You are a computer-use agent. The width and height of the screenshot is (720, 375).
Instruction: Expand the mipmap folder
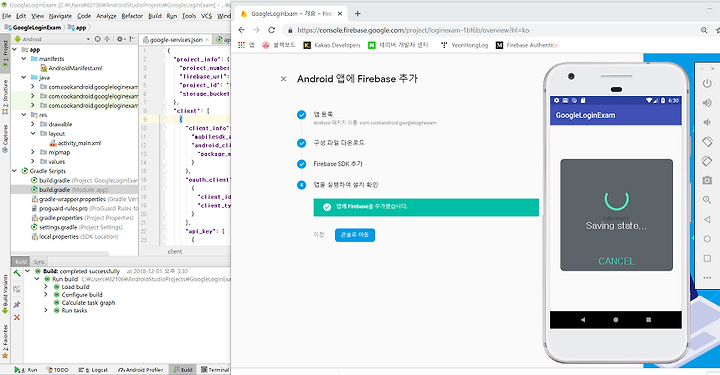pyautogui.click(x=33, y=152)
